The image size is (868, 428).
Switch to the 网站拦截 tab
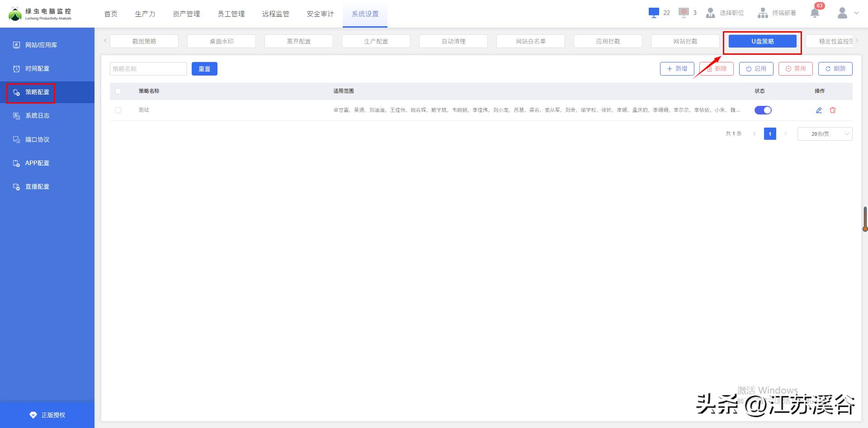tap(685, 41)
